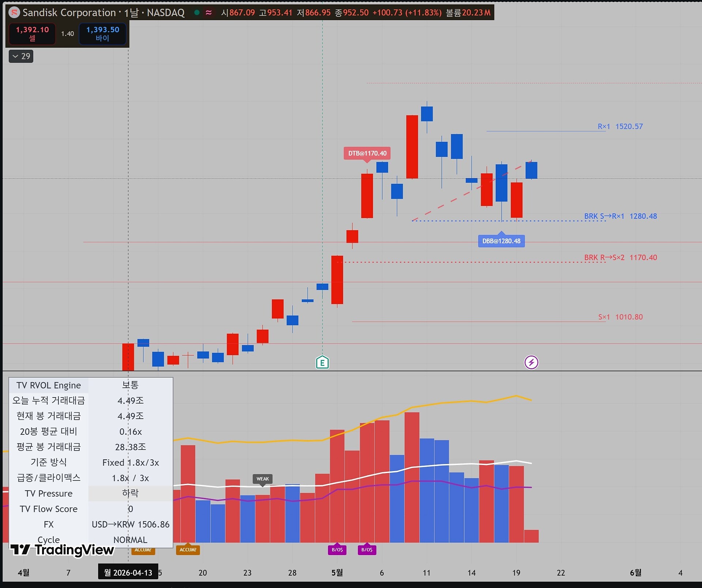Click the 0.16x value in the table

(x=131, y=432)
